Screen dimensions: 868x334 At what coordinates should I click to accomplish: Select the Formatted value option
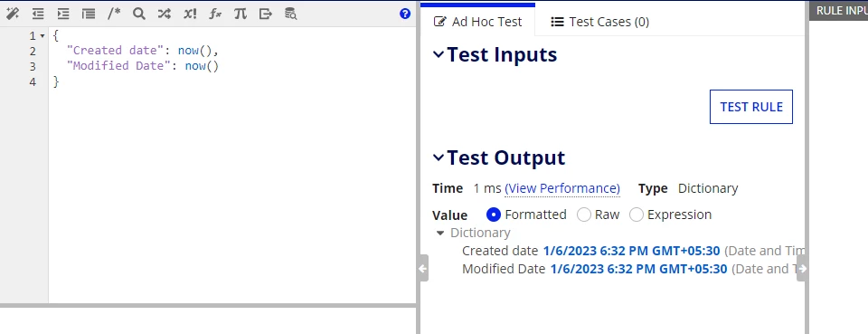pyautogui.click(x=494, y=215)
